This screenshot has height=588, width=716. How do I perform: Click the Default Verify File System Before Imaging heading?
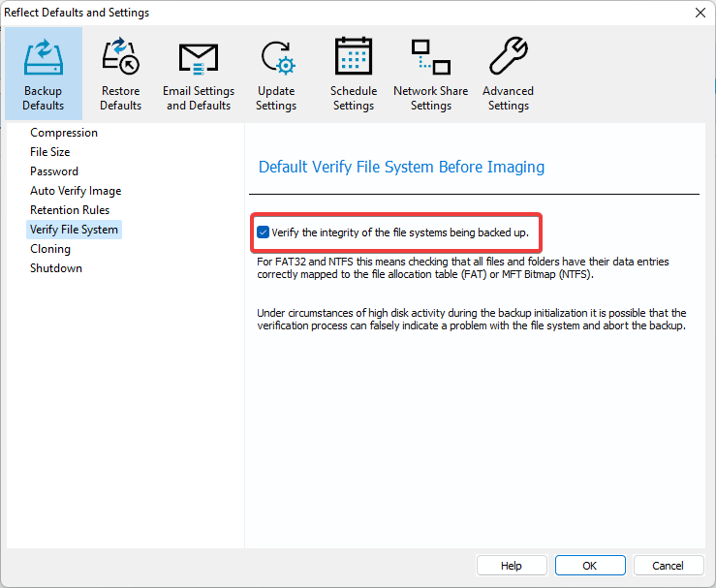pyautogui.click(x=401, y=167)
